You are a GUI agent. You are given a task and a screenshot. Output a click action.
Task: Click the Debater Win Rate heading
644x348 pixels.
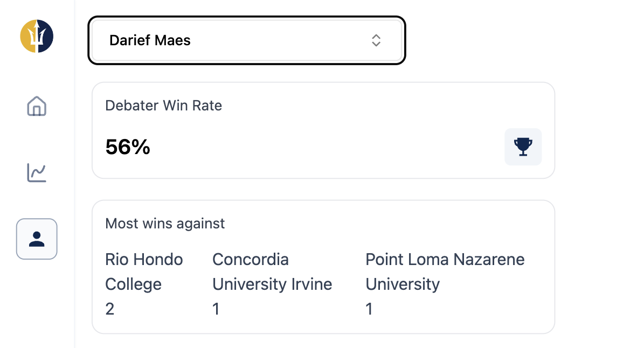tap(163, 106)
